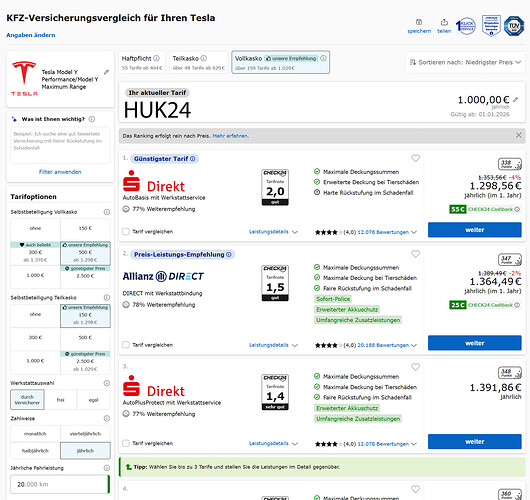This screenshot has width=530, height=500.
Task: Click the Jährliche Fahrleistung km input field
Action: (x=59, y=484)
